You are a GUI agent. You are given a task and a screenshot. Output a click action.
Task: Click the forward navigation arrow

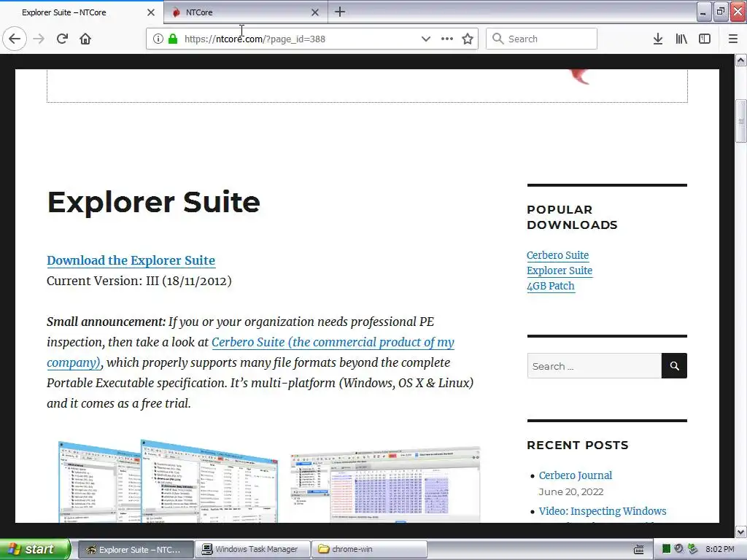39,39
